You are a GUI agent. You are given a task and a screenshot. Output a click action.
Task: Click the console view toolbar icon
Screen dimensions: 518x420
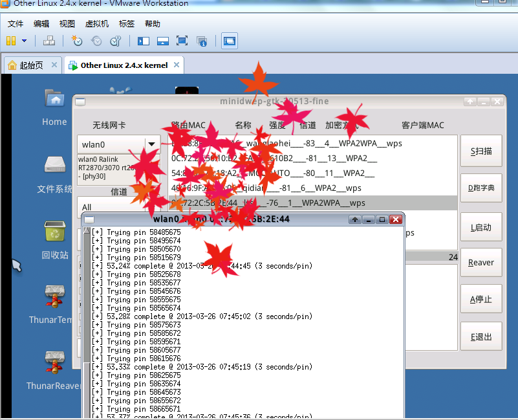[x=230, y=41]
